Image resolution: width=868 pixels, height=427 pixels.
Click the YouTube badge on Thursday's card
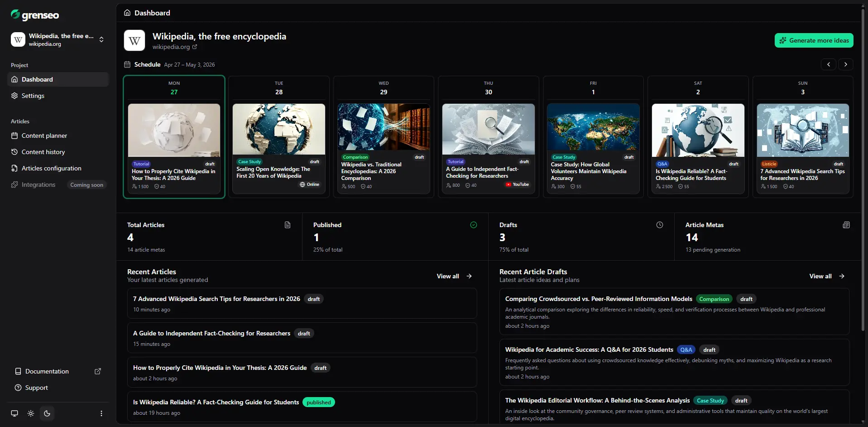[x=518, y=184]
